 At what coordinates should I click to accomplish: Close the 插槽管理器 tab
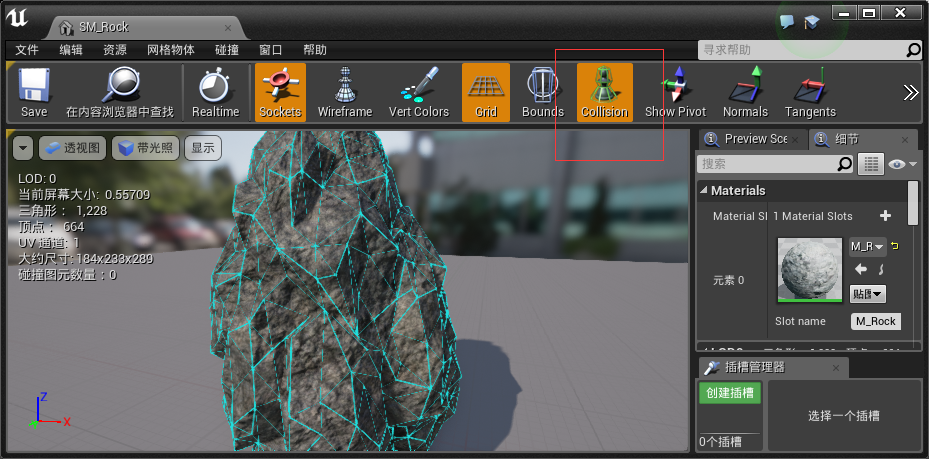(x=835, y=368)
